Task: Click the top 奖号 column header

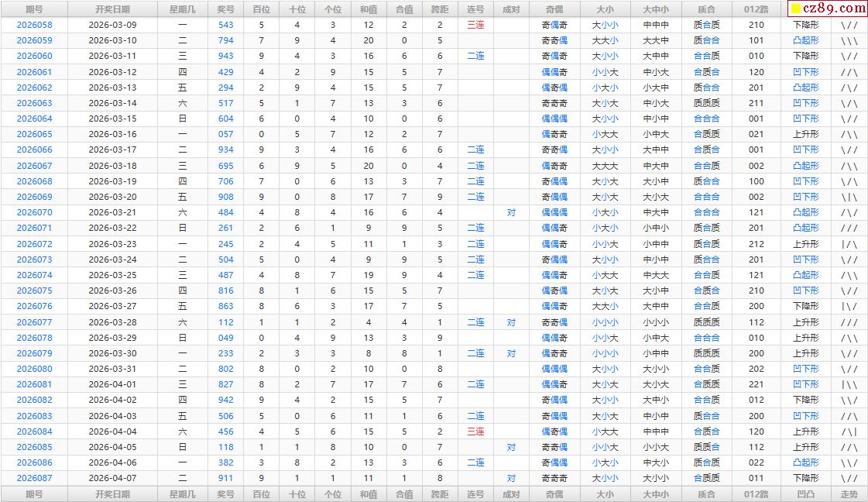Action: [225, 9]
